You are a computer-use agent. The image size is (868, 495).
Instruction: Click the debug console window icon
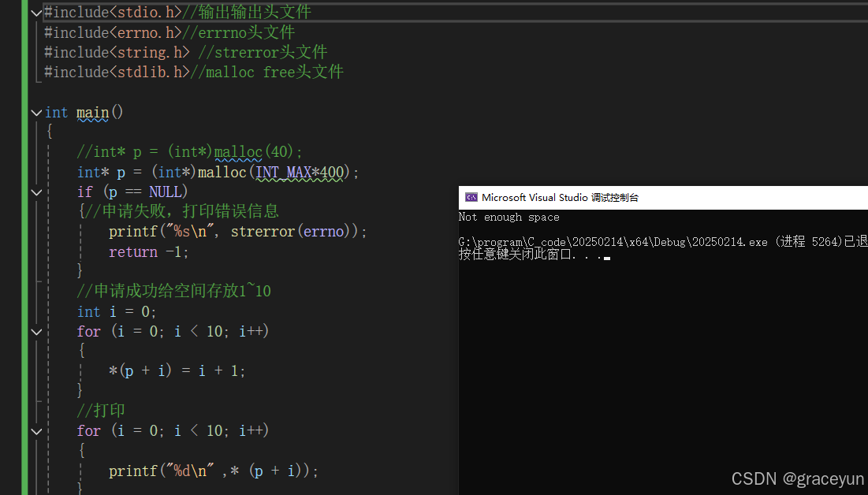(x=471, y=198)
